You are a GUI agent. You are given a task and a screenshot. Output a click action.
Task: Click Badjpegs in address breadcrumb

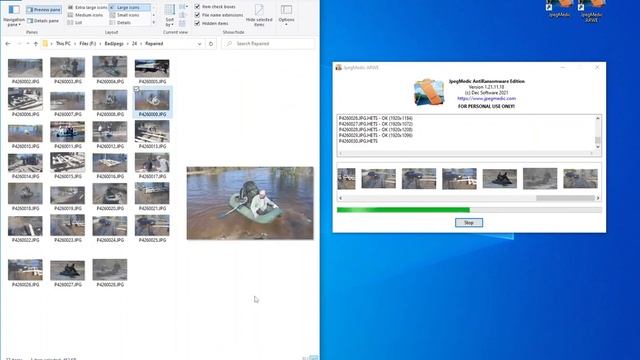(x=114, y=44)
